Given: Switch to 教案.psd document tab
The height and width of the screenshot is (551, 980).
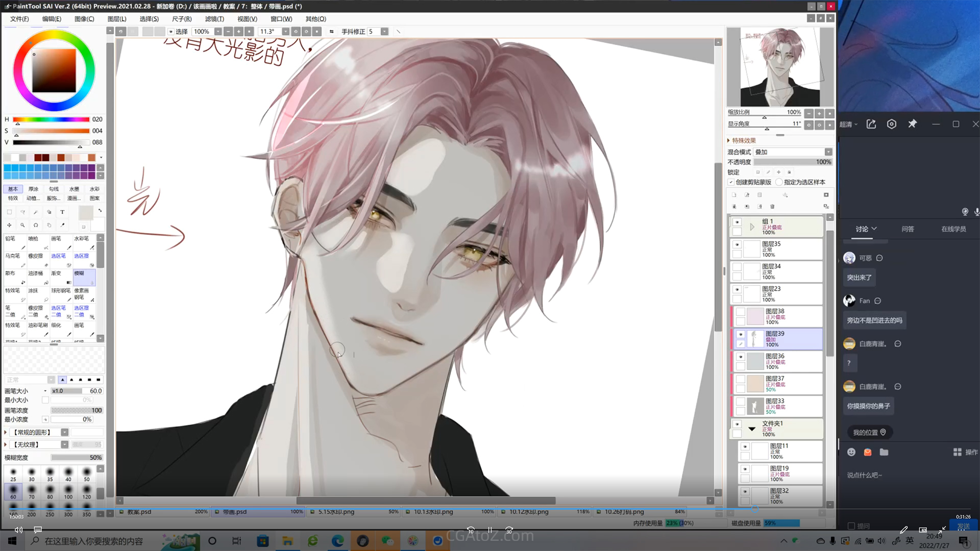Looking at the screenshot, I should coord(139,512).
